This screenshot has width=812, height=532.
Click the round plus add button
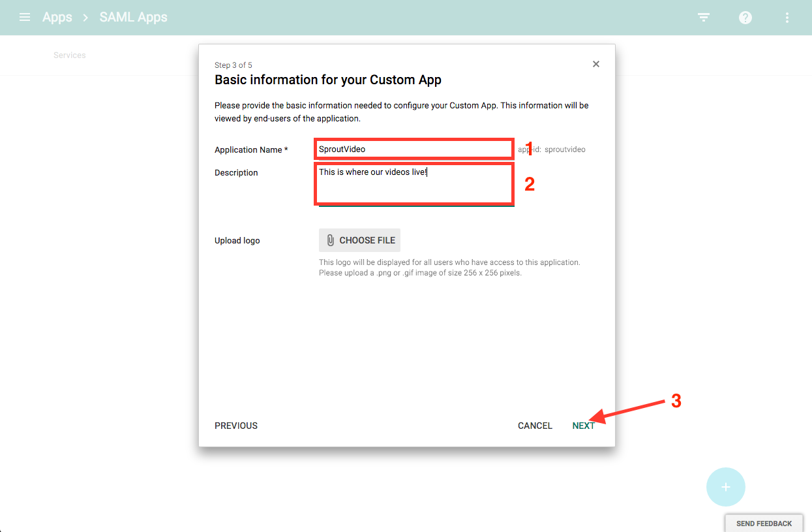click(x=725, y=487)
